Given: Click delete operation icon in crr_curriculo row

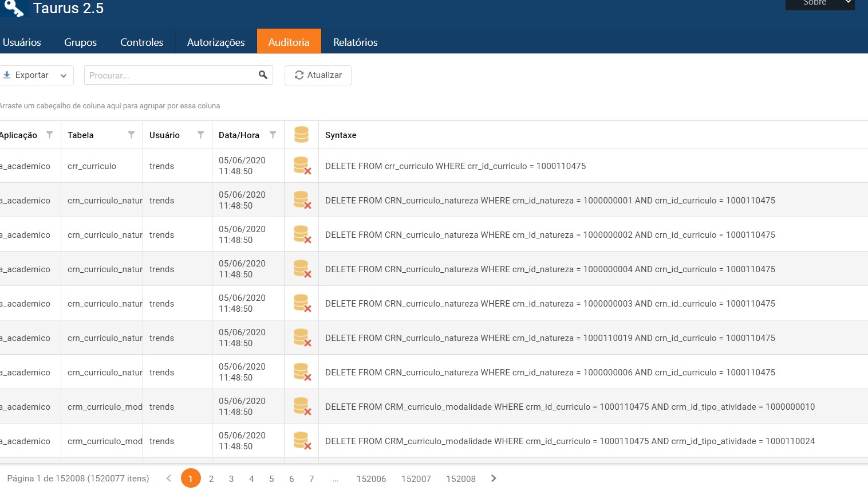Looking at the screenshot, I should pos(302,166).
